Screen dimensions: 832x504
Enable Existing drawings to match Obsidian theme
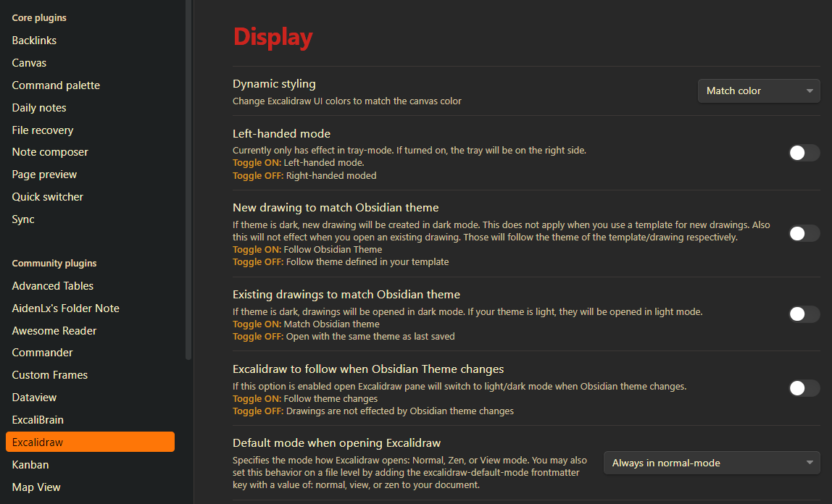click(x=804, y=314)
